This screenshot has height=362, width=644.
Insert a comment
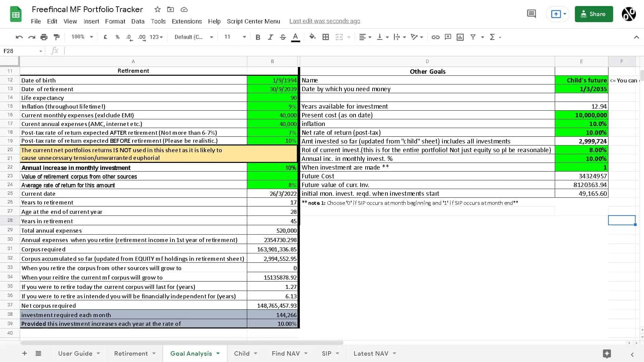pyautogui.click(x=448, y=37)
